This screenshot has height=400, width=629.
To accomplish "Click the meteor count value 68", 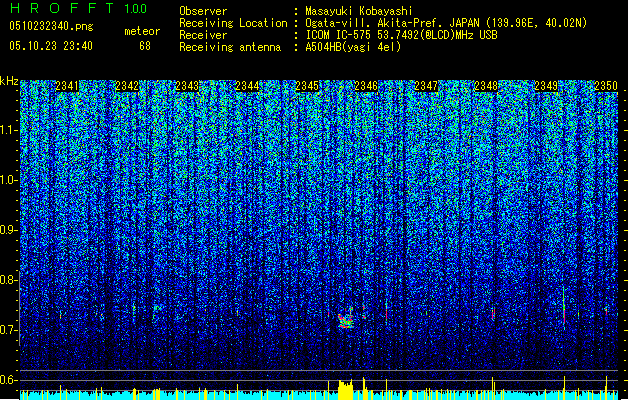I will click(145, 46).
